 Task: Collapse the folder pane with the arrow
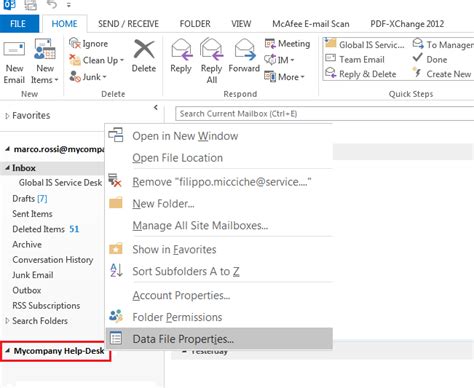(156, 107)
